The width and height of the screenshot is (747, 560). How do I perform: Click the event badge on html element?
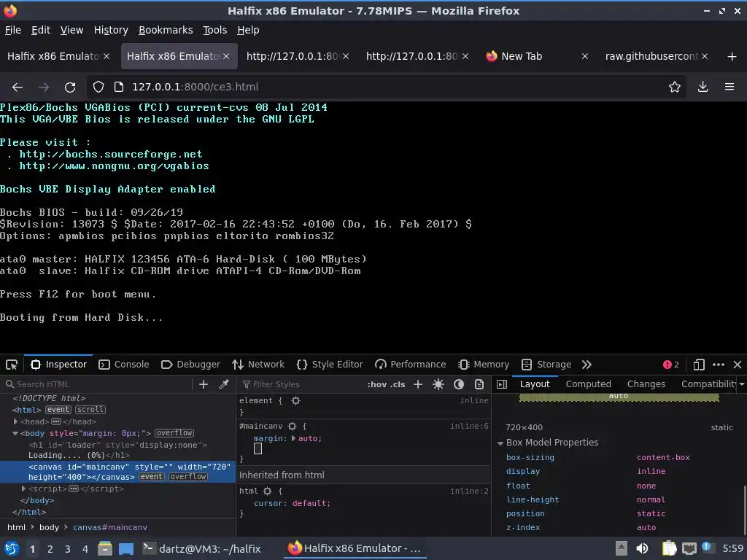(58, 410)
